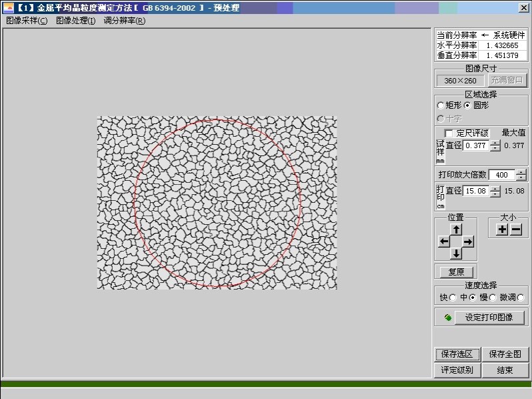
Task: Click the 保存全图 button
Action: point(505,354)
